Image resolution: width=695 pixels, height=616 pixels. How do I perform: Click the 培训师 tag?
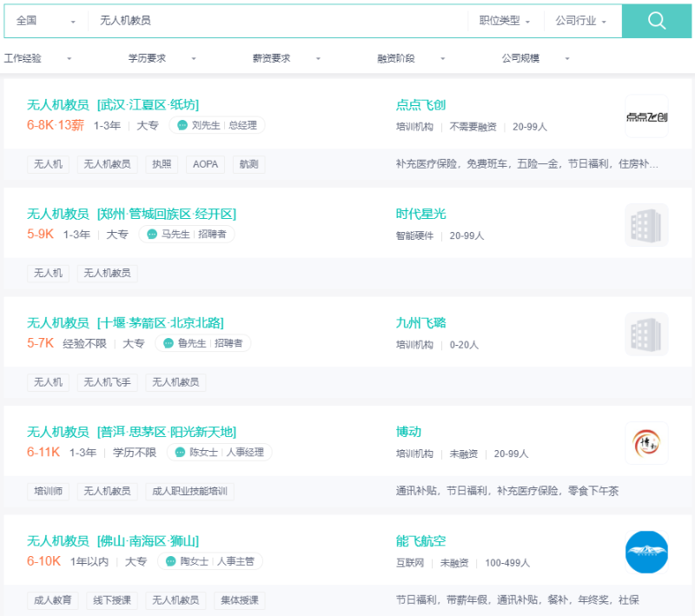pos(49,491)
